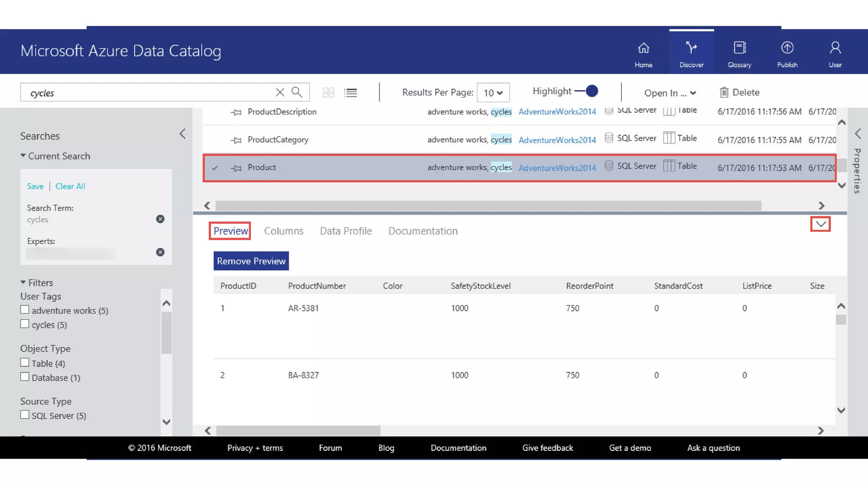Image resolution: width=868 pixels, height=488 pixels.
Task: Check the adventure works tag filter
Action: 25,310
